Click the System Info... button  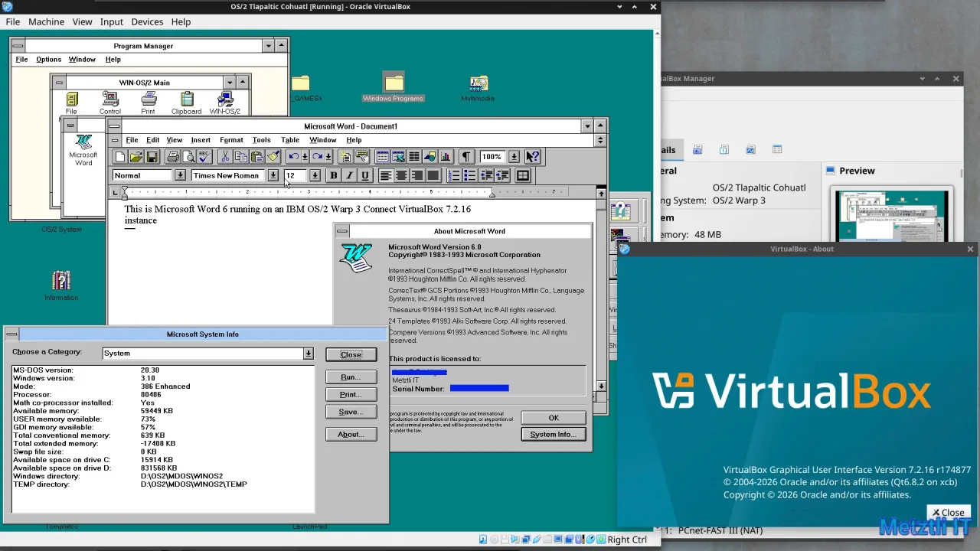pos(554,434)
